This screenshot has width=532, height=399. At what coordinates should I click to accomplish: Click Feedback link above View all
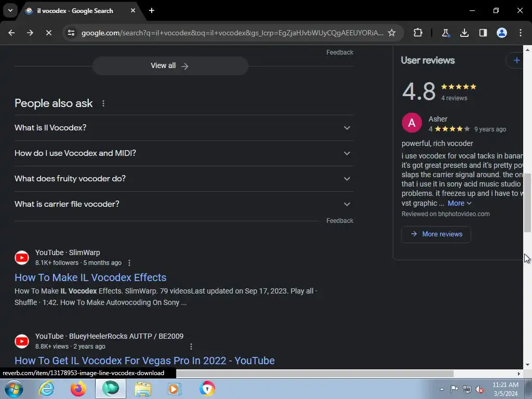click(x=340, y=52)
